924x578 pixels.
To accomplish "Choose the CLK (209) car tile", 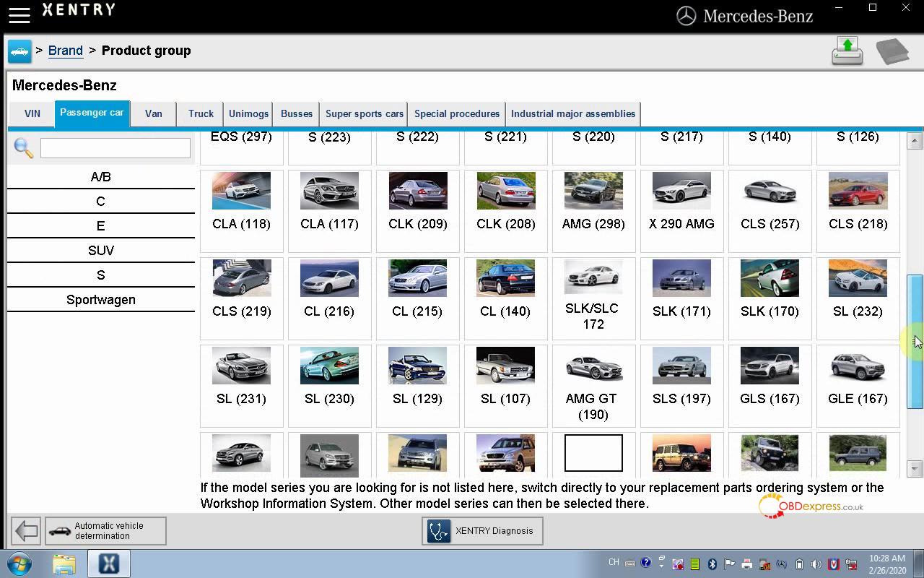I will [417, 211].
